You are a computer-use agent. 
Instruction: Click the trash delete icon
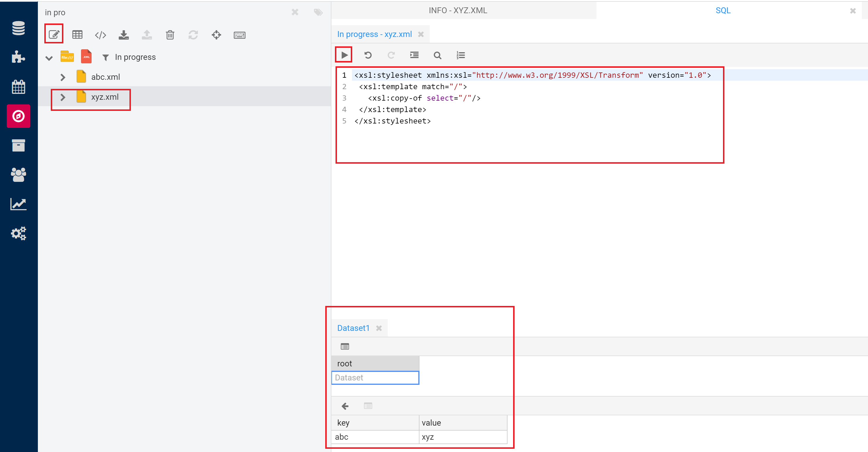[x=170, y=35]
